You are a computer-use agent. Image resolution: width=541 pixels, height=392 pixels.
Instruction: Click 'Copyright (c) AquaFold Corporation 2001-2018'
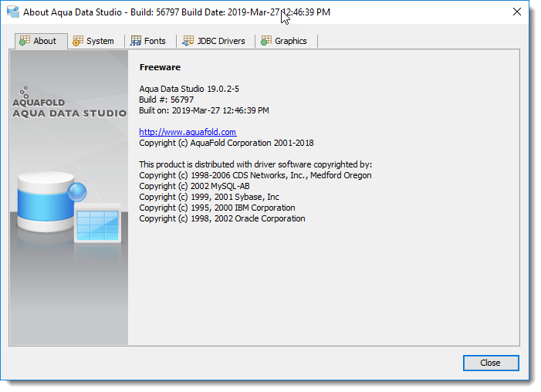tap(226, 143)
